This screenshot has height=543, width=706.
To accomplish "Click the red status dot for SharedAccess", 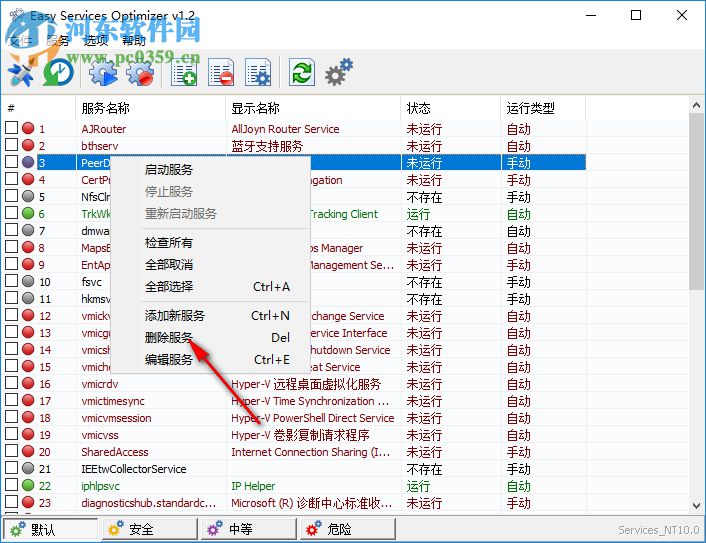I will click(28, 451).
